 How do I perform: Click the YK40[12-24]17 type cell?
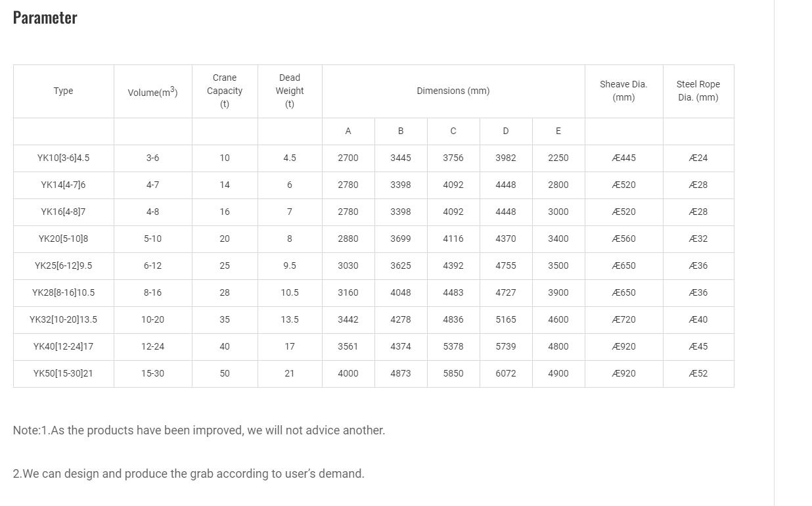click(x=63, y=346)
